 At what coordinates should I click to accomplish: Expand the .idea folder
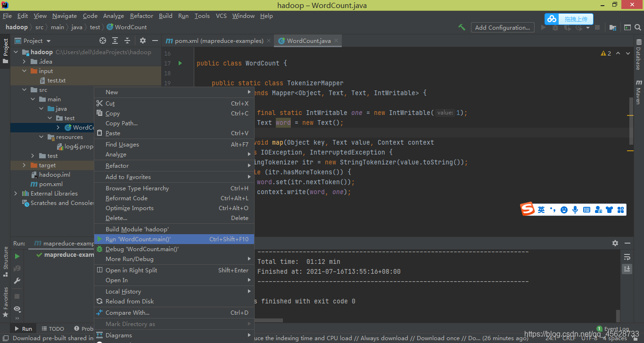click(x=25, y=62)
